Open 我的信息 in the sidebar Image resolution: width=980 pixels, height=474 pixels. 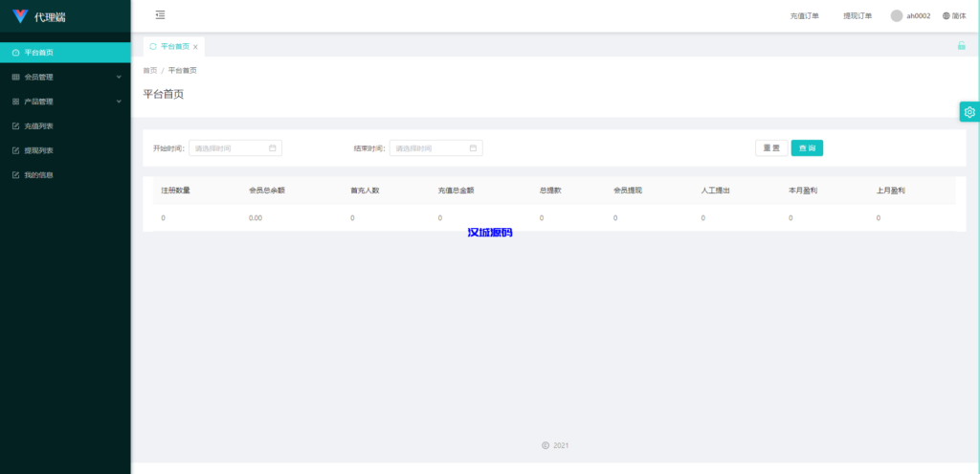65,175
